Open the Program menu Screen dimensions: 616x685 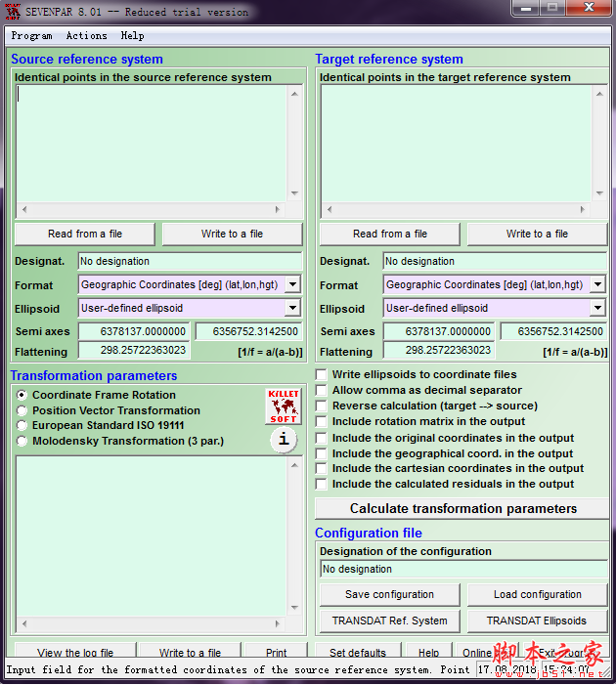31,35
